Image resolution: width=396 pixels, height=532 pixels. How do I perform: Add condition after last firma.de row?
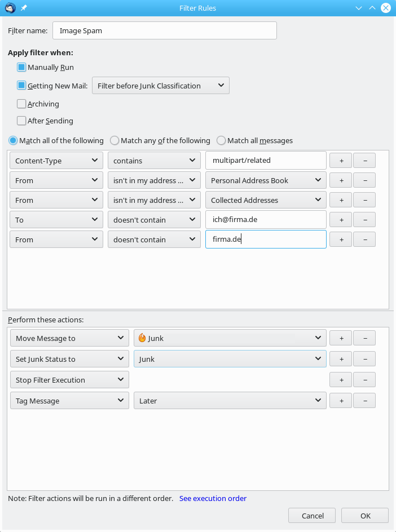tap(341, 239)
